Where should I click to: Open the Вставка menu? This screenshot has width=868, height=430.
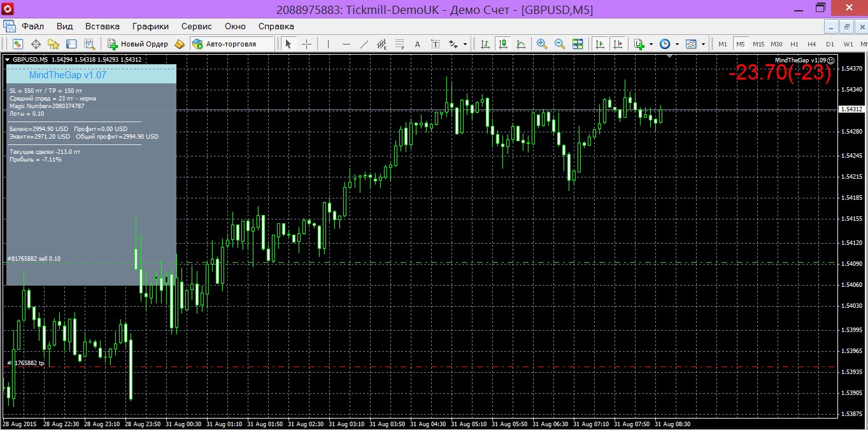102,26
